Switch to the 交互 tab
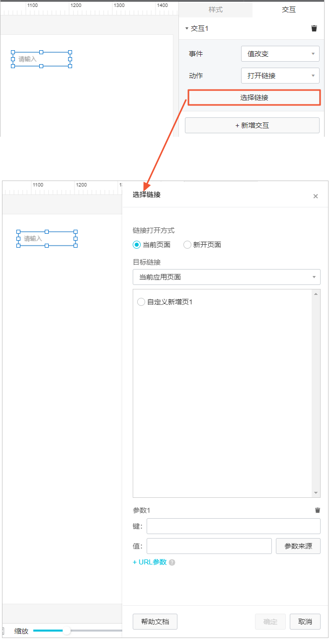 tap(289, 9)
